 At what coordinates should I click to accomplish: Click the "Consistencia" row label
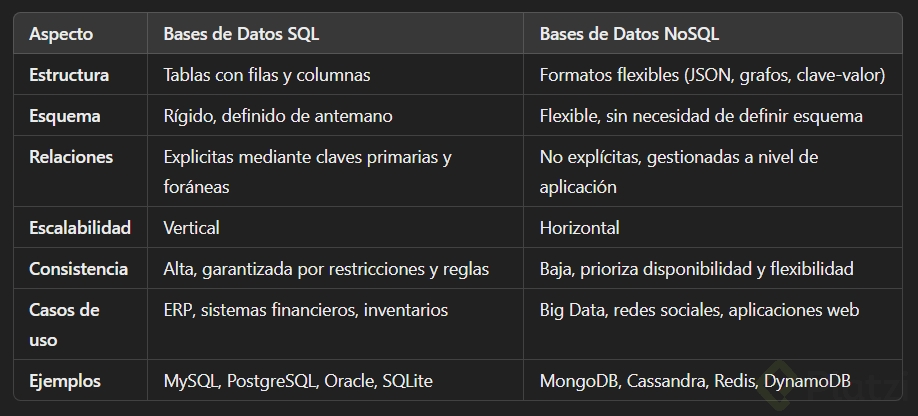click(x=78, y=269)
